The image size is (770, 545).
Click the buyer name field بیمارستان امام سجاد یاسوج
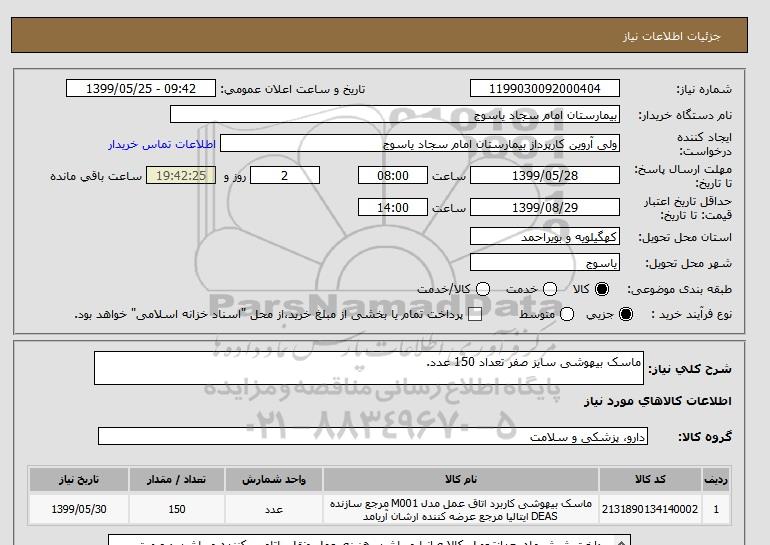click(395, 114)
